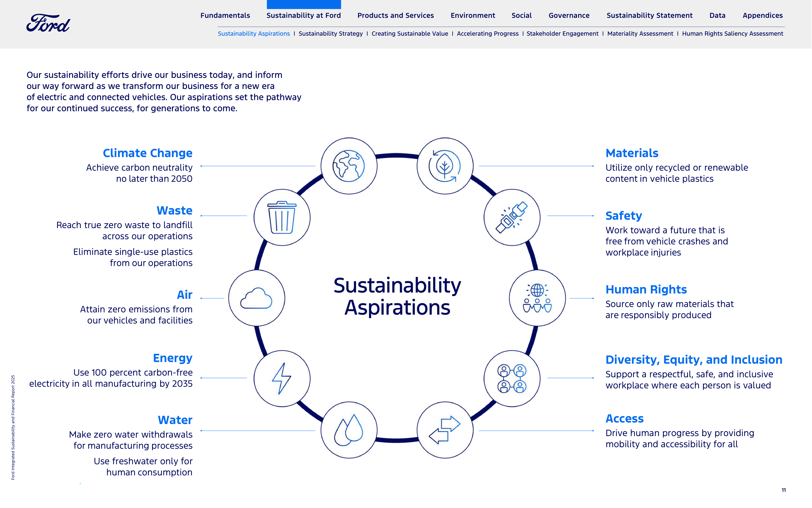Click the Energy heading

coord(173,359)
